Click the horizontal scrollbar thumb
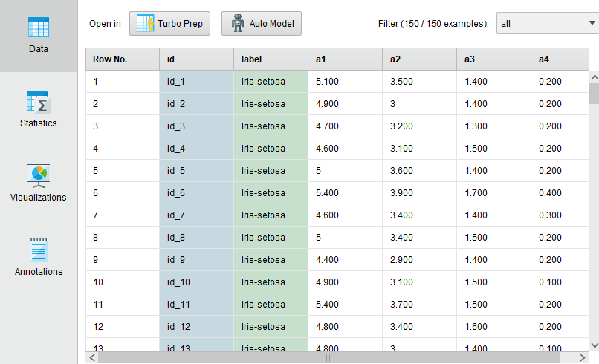This screenshot has width=599, height=364. pyautogui.click(x=329, y=358)
